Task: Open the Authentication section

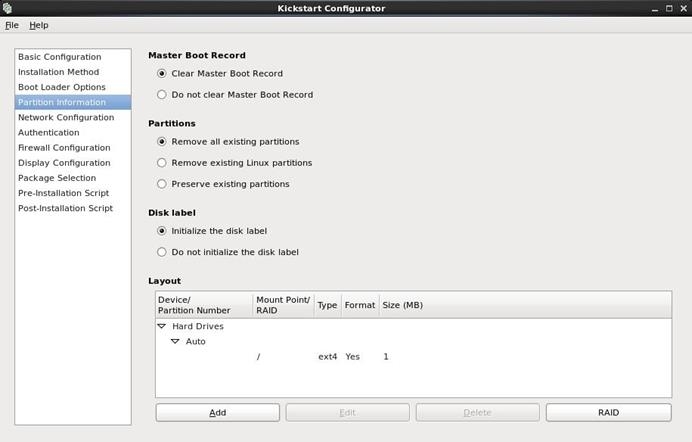Action: 73,132
